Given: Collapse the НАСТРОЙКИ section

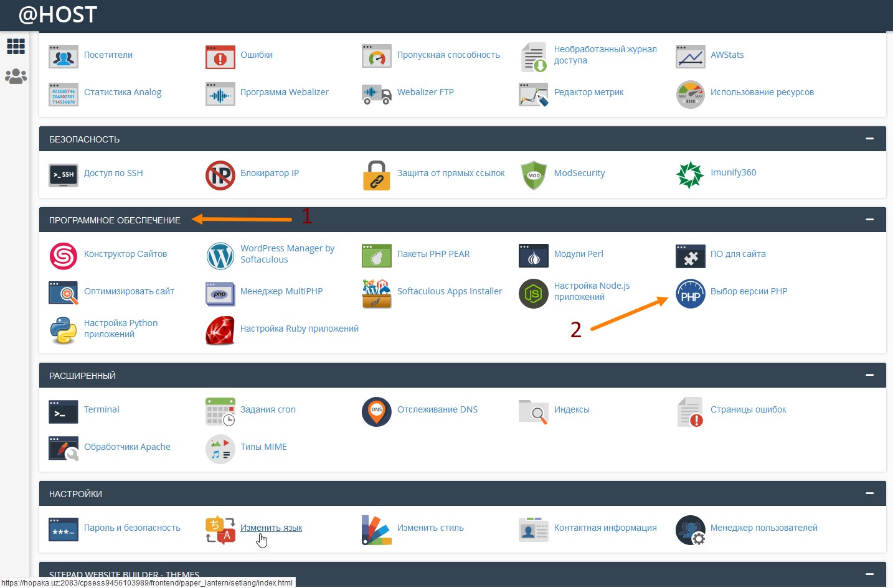Looking at the screenshot, I should [869, 493].
